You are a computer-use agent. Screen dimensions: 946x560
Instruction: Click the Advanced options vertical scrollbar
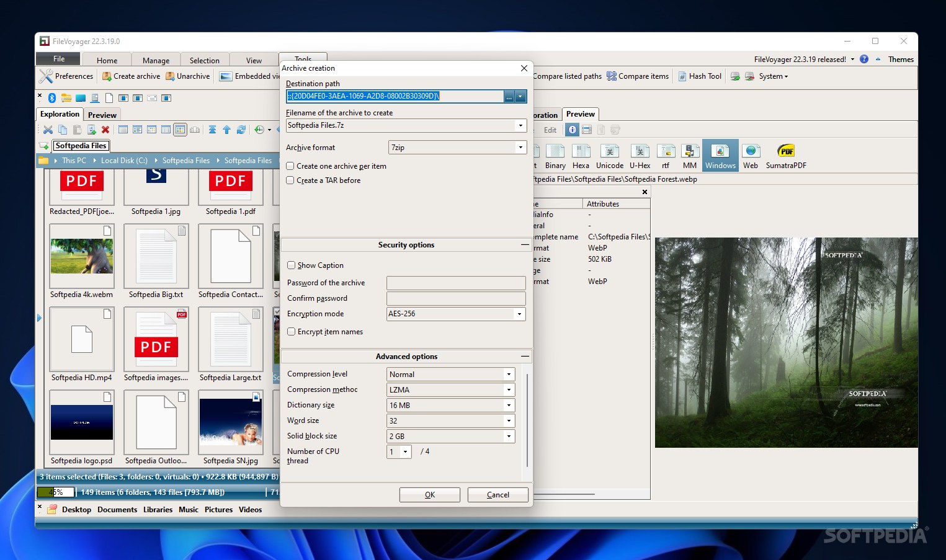[527, 420]
